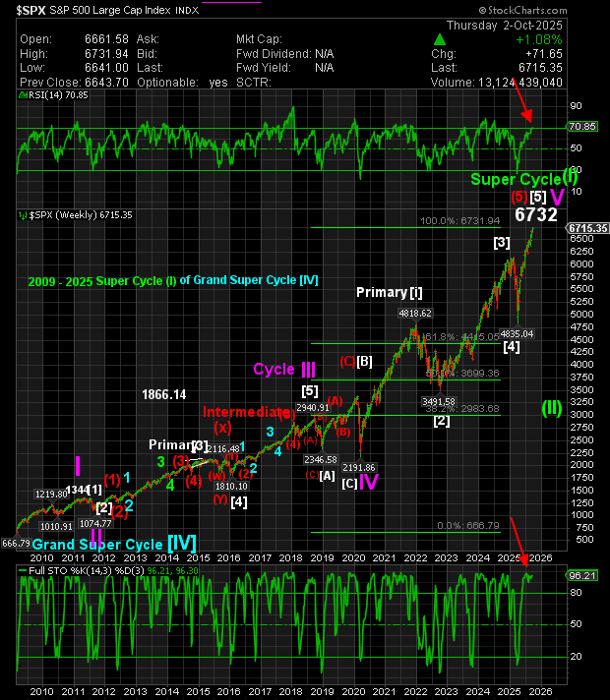Click the '2009 - 2025 Super Cycle (I)' caption
Screen dimensions: 610x700
pos(102,282)
